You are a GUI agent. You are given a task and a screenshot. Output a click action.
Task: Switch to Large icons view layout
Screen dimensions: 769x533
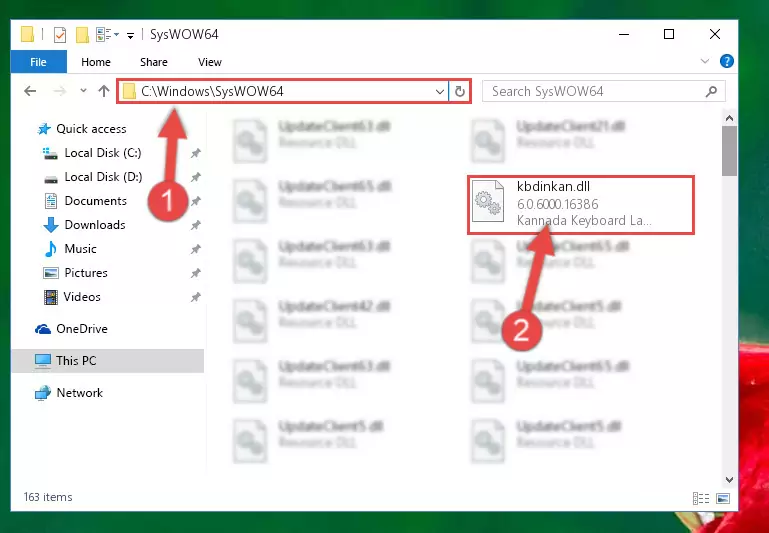[x=723, y=498]
